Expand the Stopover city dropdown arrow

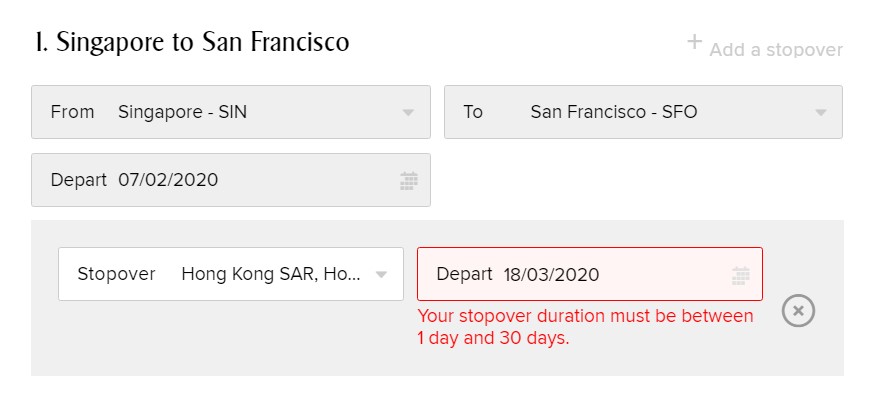[381, 274]
